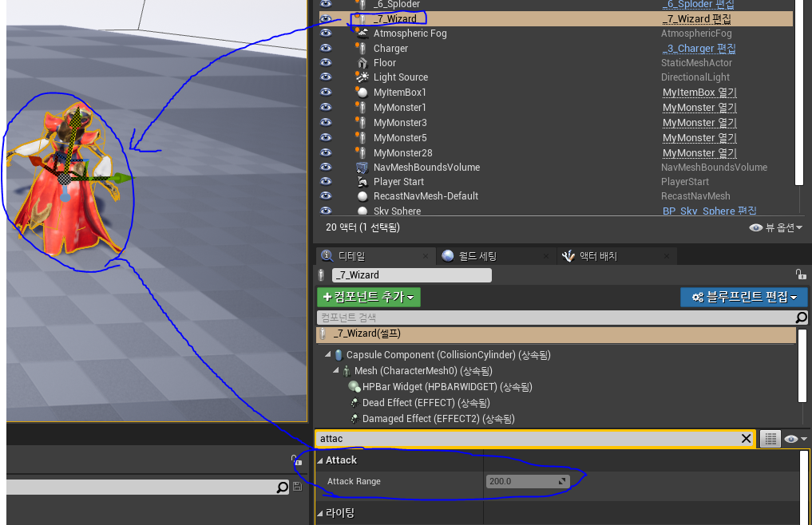Open the _7_Wizard 편집 blueprint link
The height and width of the screenshot is (525, 812).
[x=696, y=19]
